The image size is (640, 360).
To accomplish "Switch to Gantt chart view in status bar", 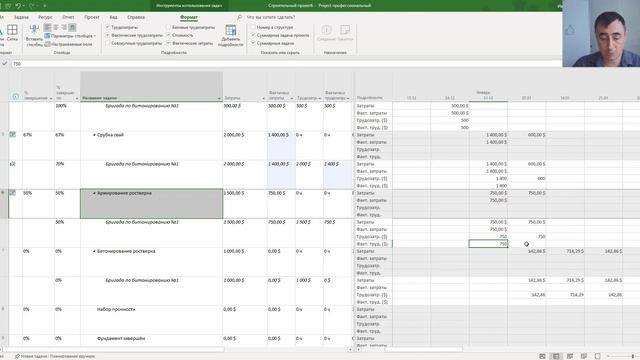I will tap(542, 356).
